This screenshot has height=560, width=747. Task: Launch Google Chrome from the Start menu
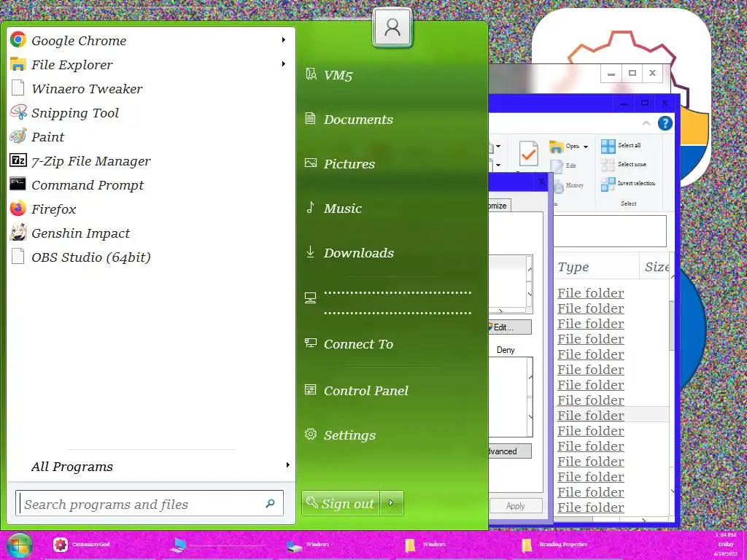point(151,41)
